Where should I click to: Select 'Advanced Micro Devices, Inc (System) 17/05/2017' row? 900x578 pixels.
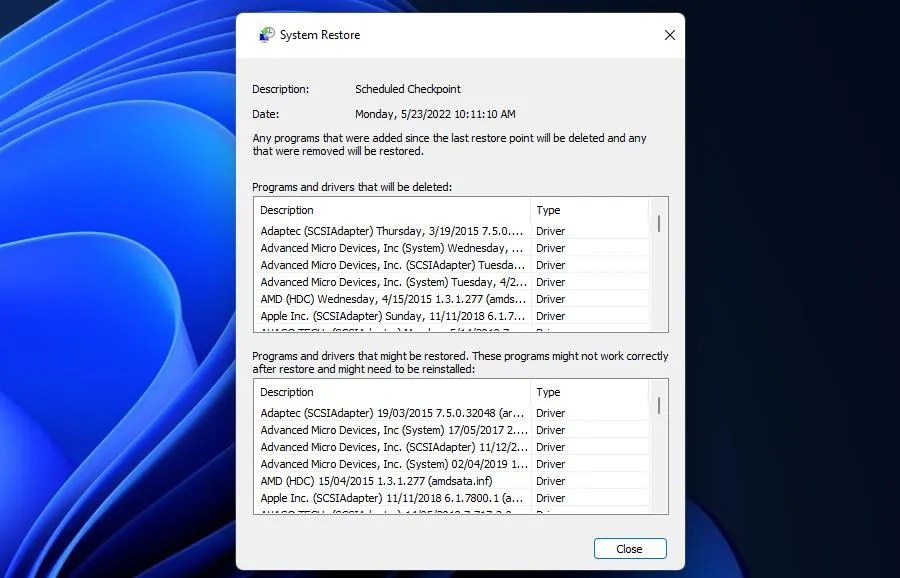(x=452, y=430)
